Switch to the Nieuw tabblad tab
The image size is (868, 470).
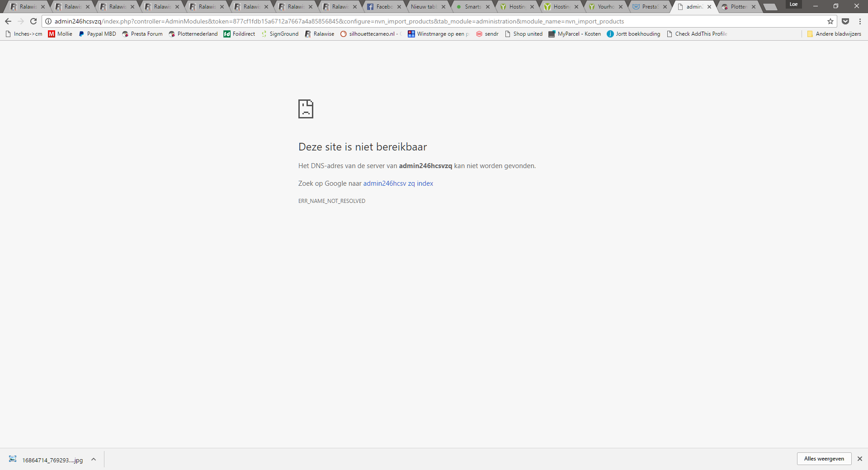tap(425, 7)
